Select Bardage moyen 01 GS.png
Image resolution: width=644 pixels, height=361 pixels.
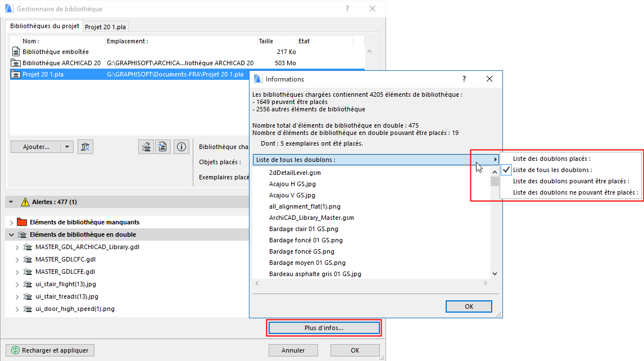coord(307,263)
